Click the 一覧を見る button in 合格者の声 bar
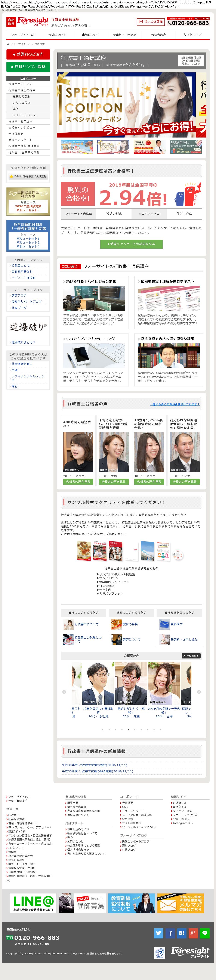Viewport: 216px width, 980px height. pyautogui.click(x=191, y=656)
